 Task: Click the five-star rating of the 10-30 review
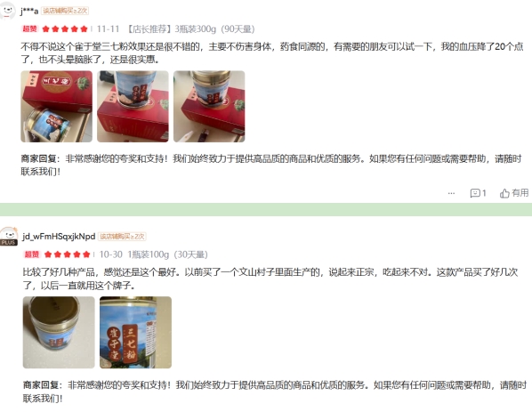click(68, 254)
